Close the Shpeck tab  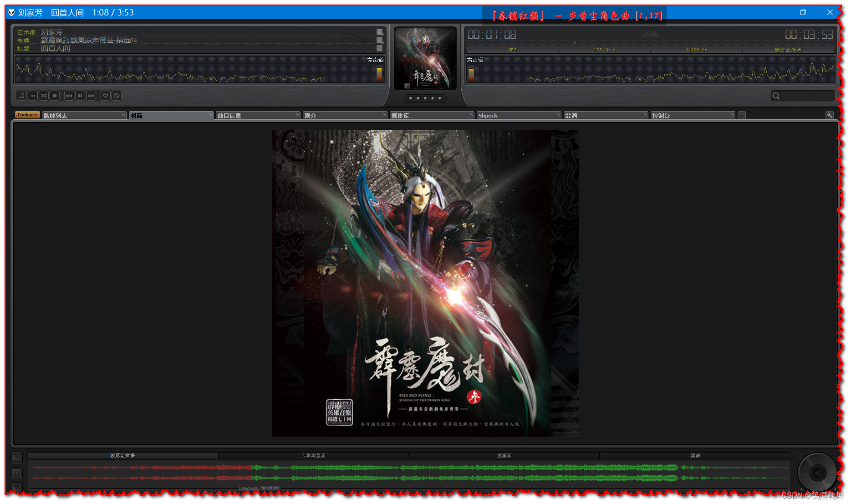point(558,114)
